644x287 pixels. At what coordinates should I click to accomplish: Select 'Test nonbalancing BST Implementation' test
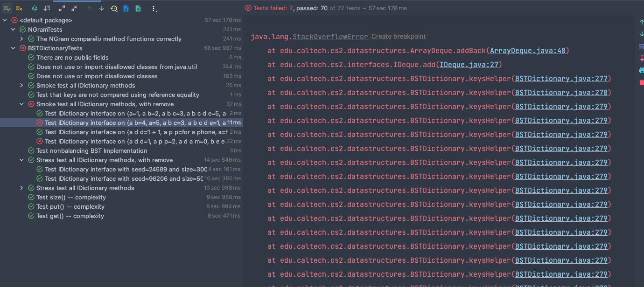[x=91, y=150]
